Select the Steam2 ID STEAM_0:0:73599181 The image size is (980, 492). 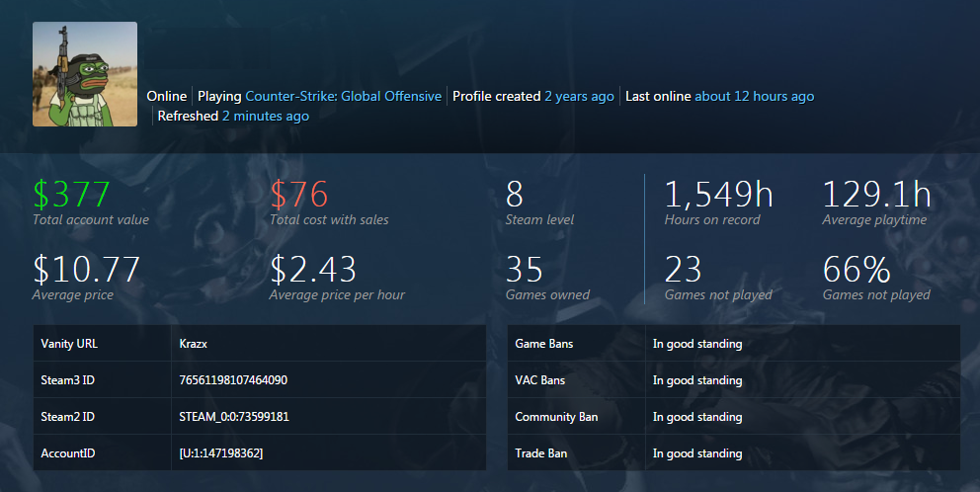pos(234,416)
